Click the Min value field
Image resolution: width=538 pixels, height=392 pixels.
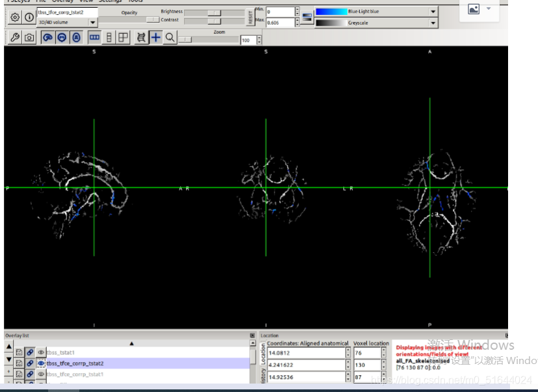click(x=280, y=12)
